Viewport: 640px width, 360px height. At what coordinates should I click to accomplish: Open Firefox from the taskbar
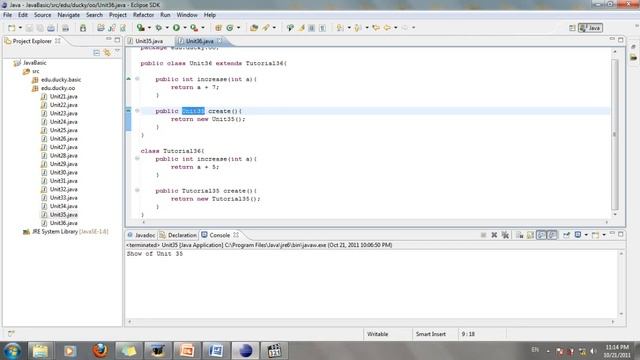coord(100,351)
